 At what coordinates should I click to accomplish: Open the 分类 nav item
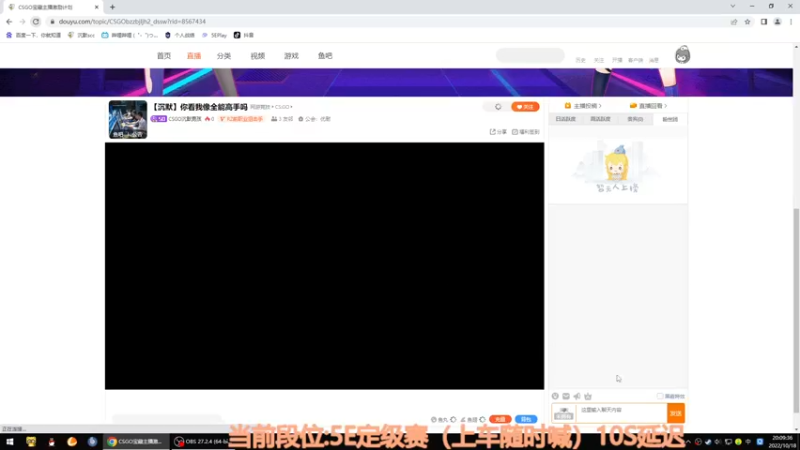point(224,56)
